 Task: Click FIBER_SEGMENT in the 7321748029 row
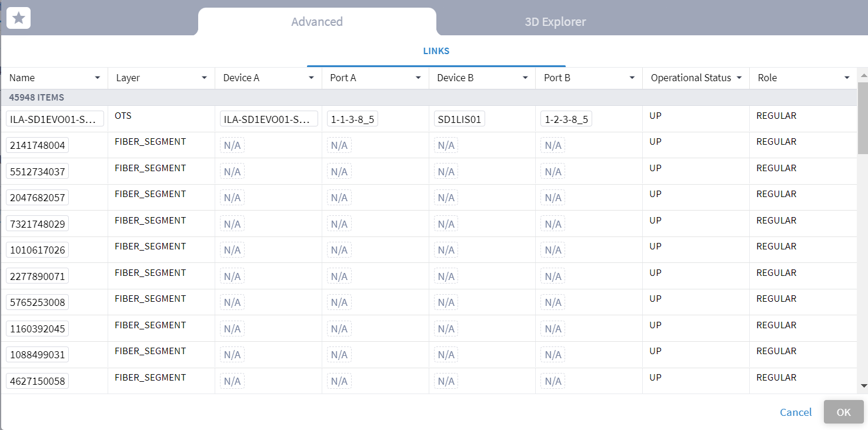point(150,221)
